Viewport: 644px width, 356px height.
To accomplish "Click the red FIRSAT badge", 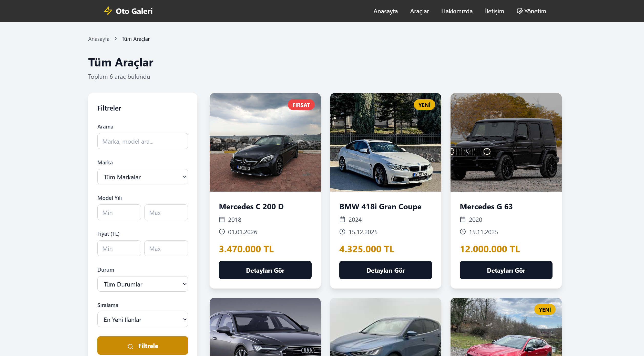I will (301, 105).
